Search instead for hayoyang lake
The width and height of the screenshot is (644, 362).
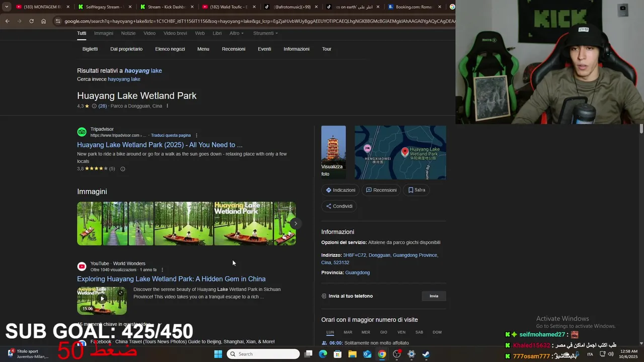tap(124, 79)
